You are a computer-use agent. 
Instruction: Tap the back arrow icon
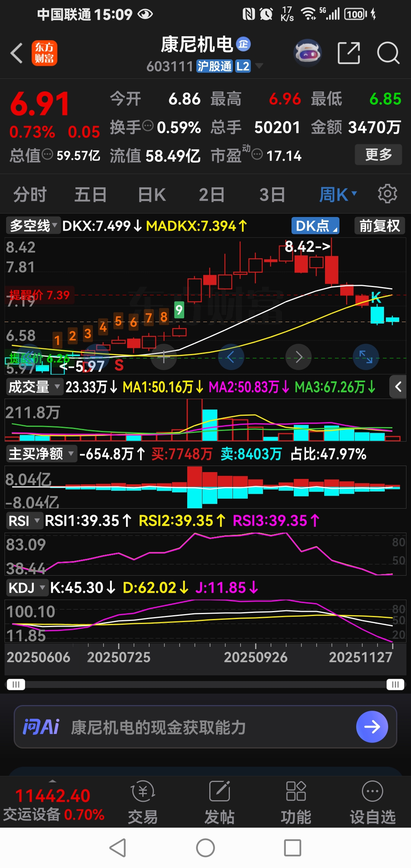16,53
